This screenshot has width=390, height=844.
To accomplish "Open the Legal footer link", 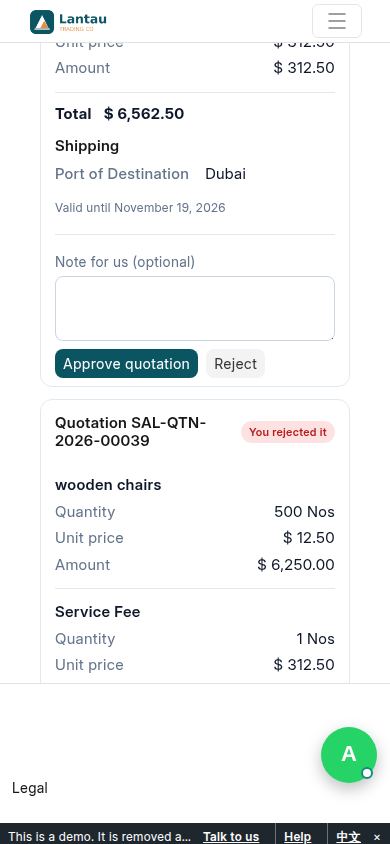I will click(x=30, y=788).
